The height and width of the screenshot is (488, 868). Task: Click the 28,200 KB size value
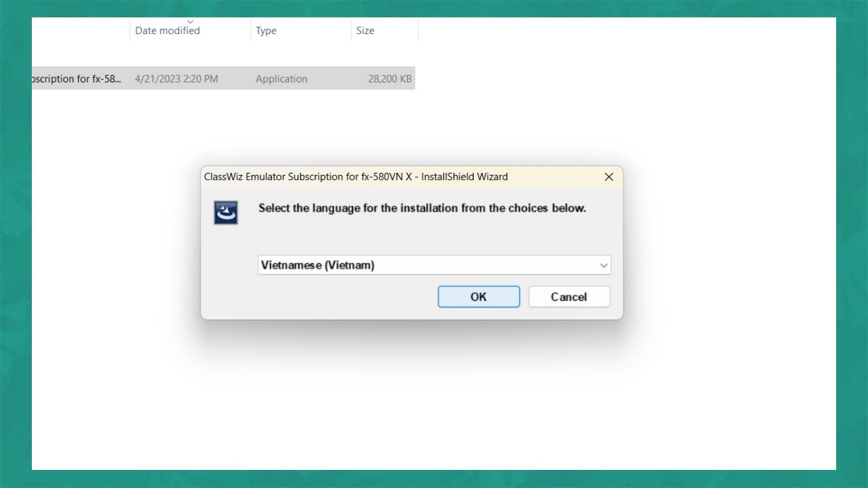[x=390, y=79]
